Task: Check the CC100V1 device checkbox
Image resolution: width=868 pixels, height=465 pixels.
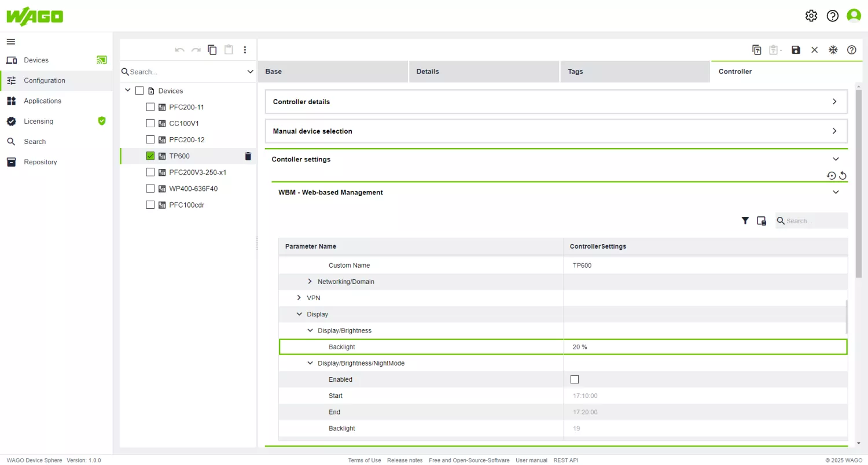Action: [x=150, y=123]
